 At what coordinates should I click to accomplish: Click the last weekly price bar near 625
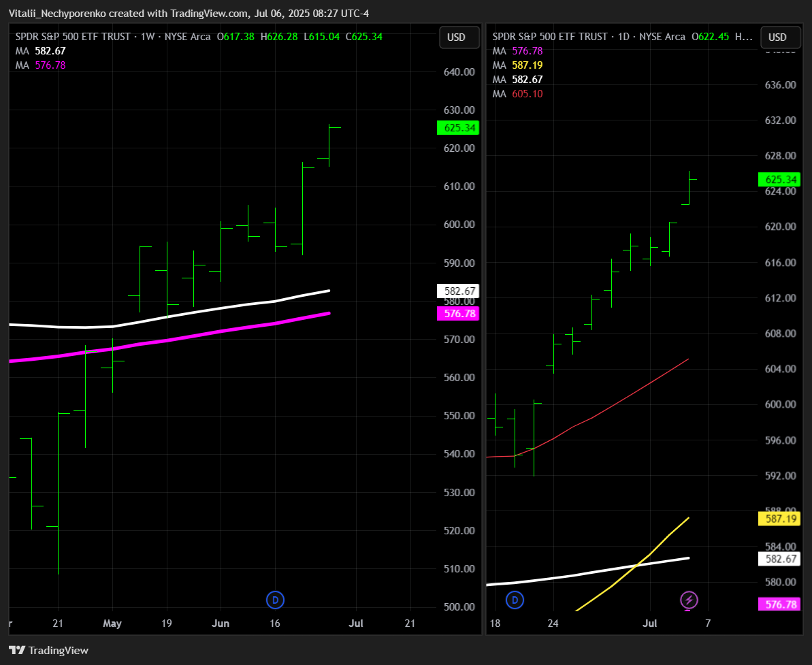click(329, 146)
